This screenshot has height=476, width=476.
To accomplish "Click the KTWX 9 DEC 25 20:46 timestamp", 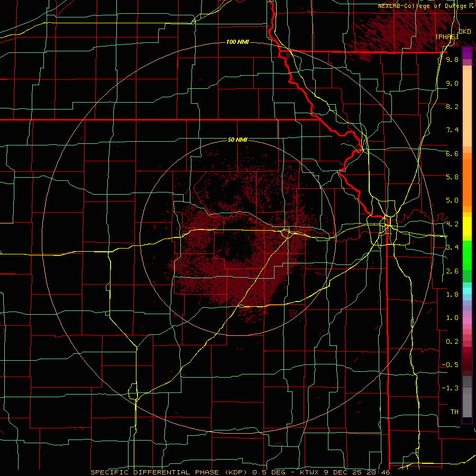I will (x=345, y=472).
